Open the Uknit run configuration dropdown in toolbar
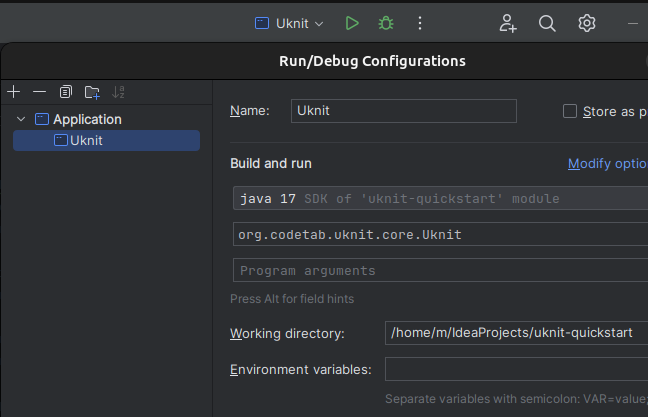Screen dimensions: 648x417 point(289,24)
